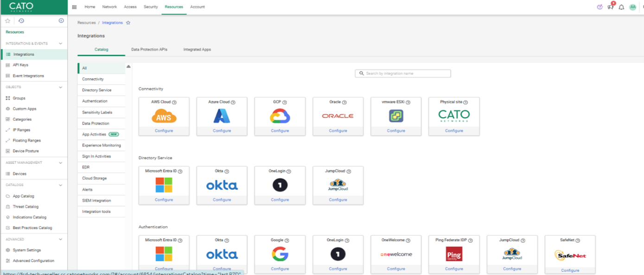Filter catalog by Sensitivity Labels
644x275 pixels.
coord(101,112)
